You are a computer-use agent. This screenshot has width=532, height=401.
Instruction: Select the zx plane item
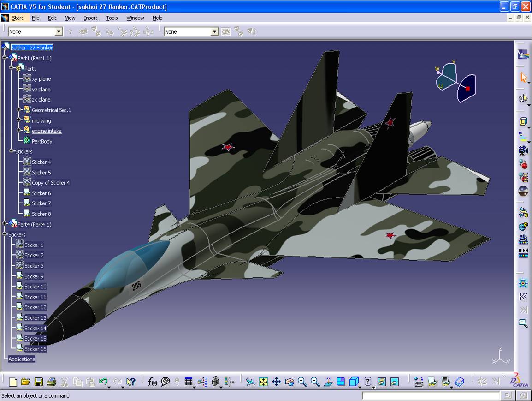coord(41,100)
